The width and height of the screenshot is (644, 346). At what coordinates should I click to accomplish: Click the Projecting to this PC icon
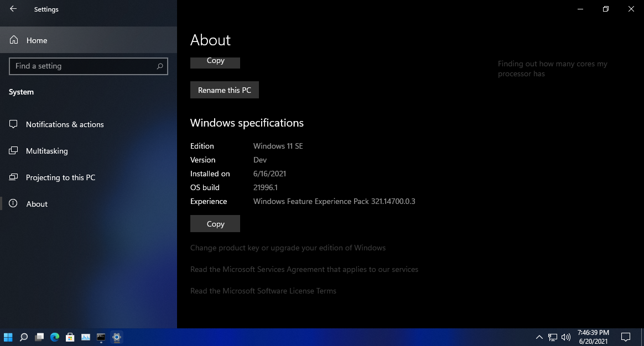coord(13,177)
